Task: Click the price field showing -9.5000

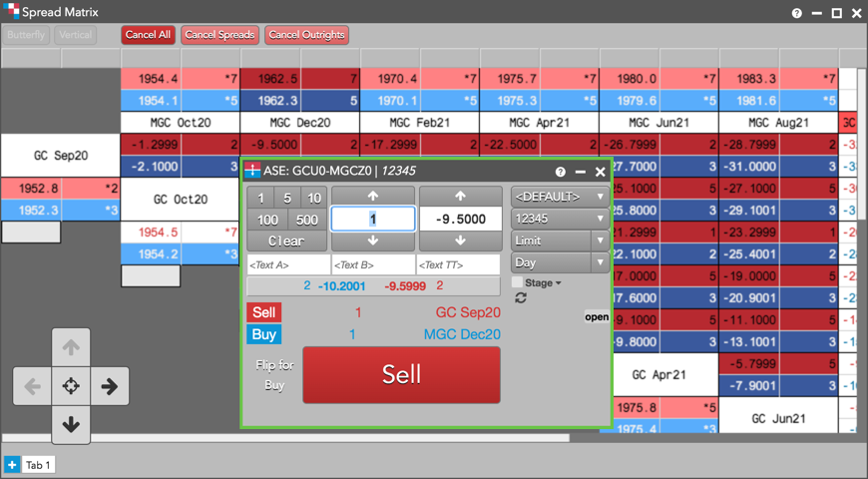Action: tap(460, 219)
